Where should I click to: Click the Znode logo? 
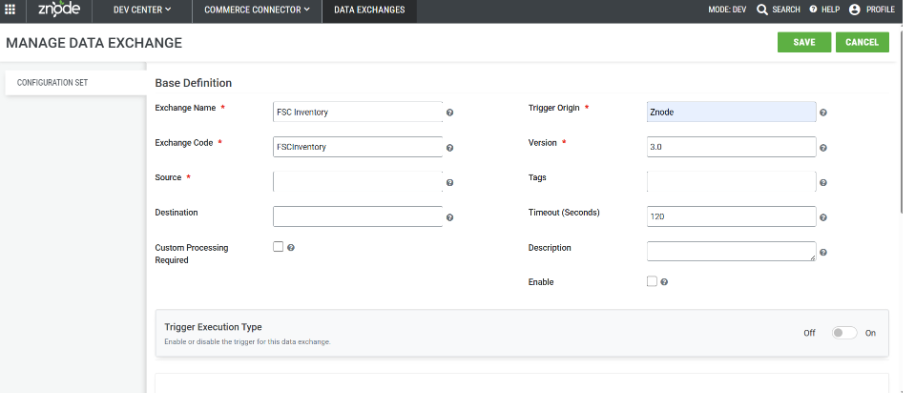tap(59, 10)
